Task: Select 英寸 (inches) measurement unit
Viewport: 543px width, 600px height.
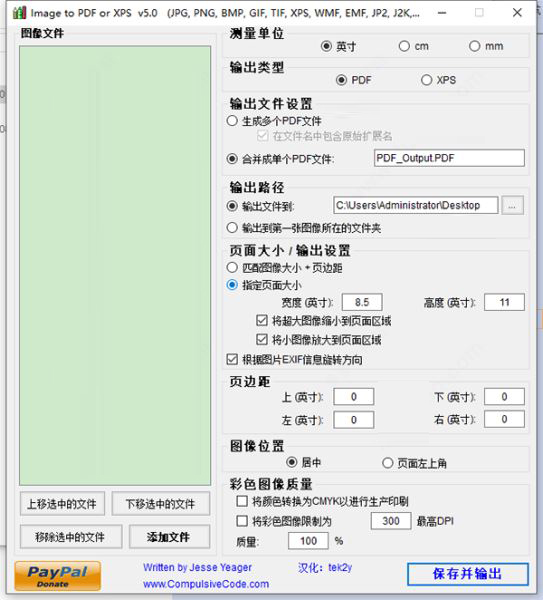Action: coord(326,46)
